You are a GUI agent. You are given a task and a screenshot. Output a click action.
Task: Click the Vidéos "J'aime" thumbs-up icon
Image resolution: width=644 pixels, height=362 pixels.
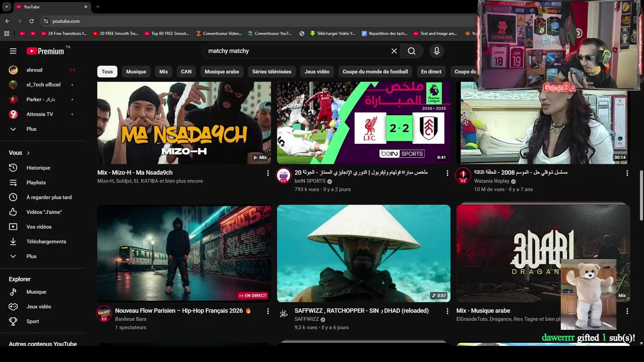(x=13, y=212)
